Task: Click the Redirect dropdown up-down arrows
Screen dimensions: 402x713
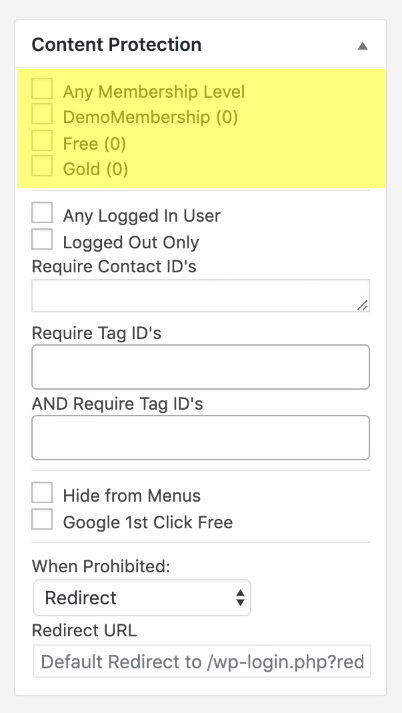Action: (x=240, y=598)
